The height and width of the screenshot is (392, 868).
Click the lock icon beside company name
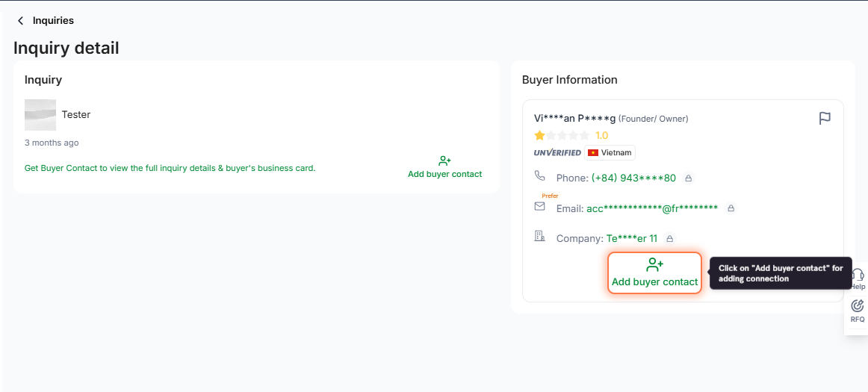click(669, 239)
